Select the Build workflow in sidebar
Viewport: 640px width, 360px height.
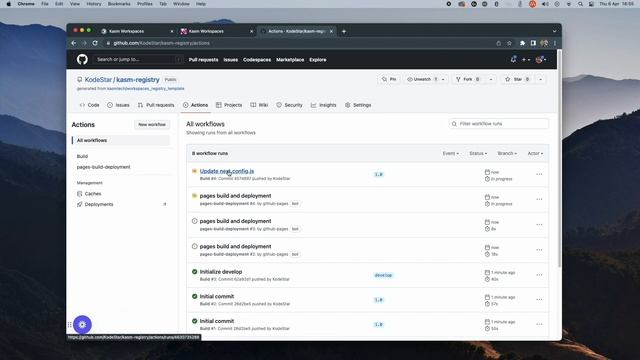click(82, 156)
